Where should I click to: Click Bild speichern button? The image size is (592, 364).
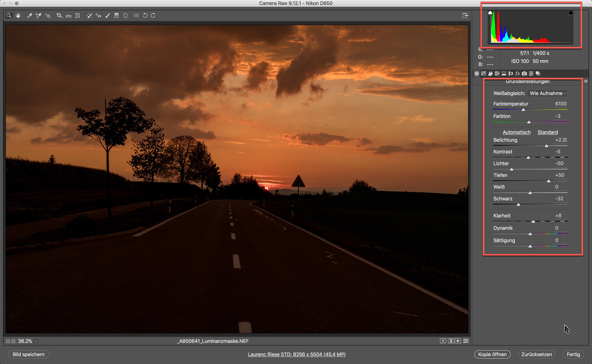(28, 354)
